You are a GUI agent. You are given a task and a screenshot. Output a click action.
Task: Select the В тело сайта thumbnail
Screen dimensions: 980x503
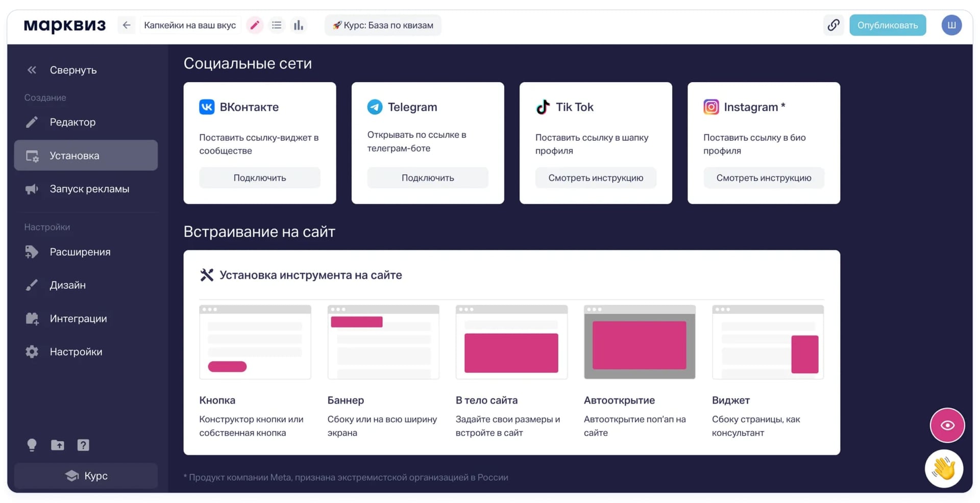511,342
